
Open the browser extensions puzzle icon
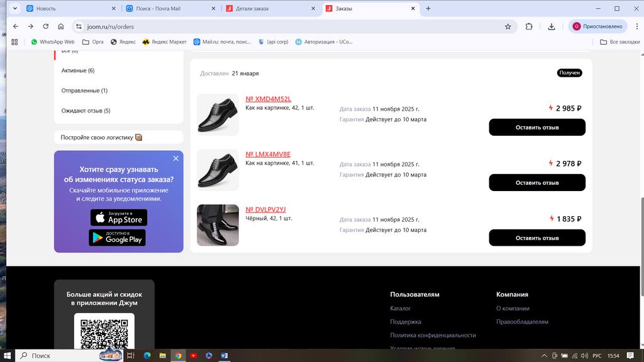coord(529,26)
